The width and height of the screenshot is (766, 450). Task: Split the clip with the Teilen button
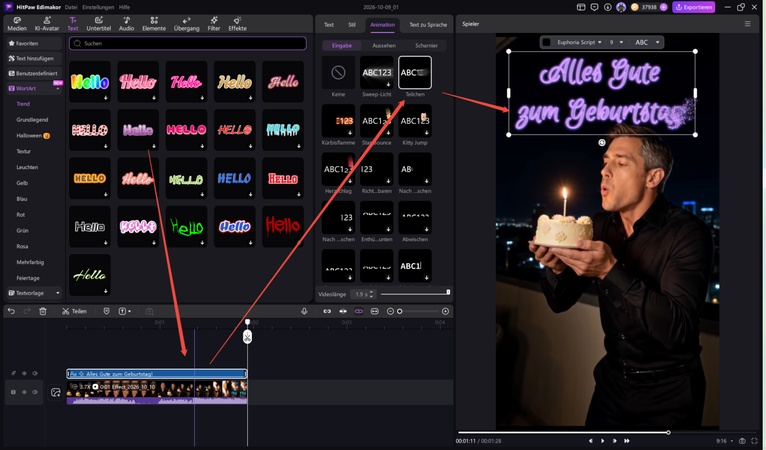coord(74,311)
